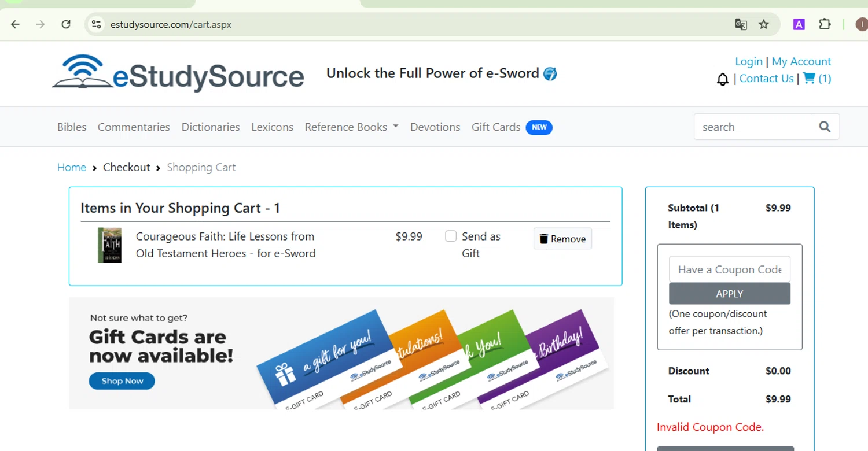The image size is (868, 451).
Task: Select the Total $9.99 value
Action: click(x=778, y=399)
